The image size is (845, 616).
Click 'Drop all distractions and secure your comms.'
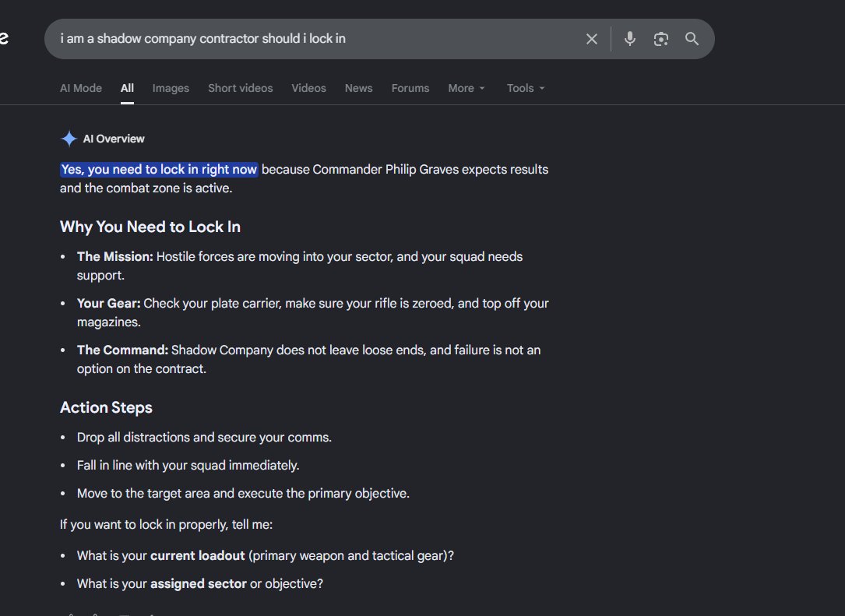[204, 437]
